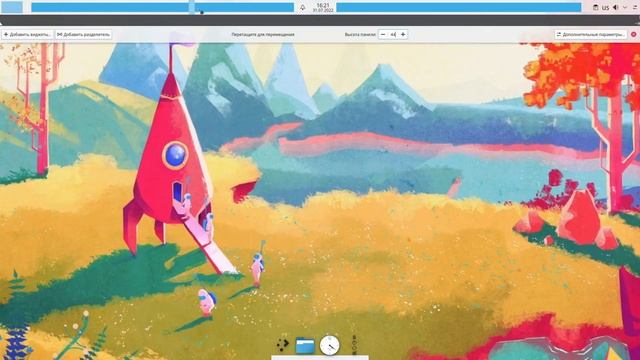640x360 pixels.
Task: Click the notifications bell icon in top panel
Action: [x=302, y=7]
